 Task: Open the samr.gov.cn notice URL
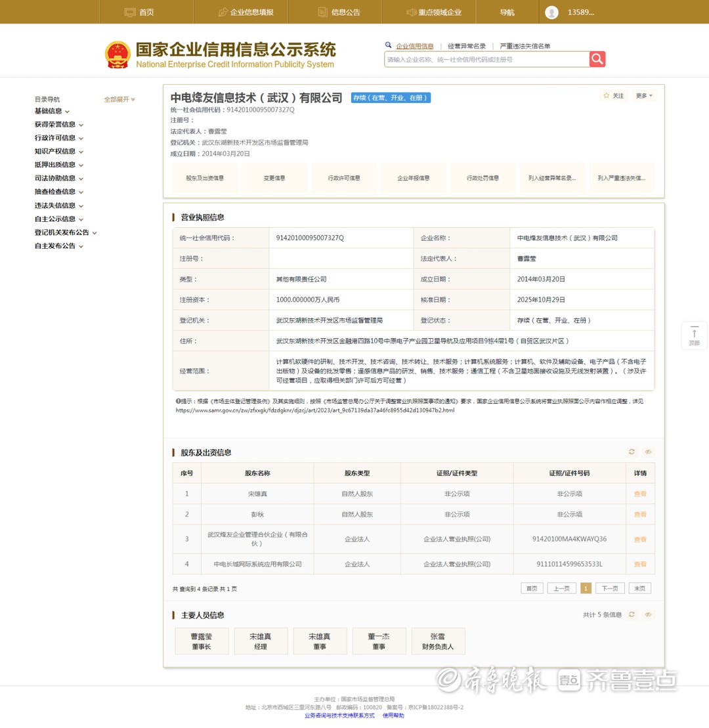[x=315, y=410]
